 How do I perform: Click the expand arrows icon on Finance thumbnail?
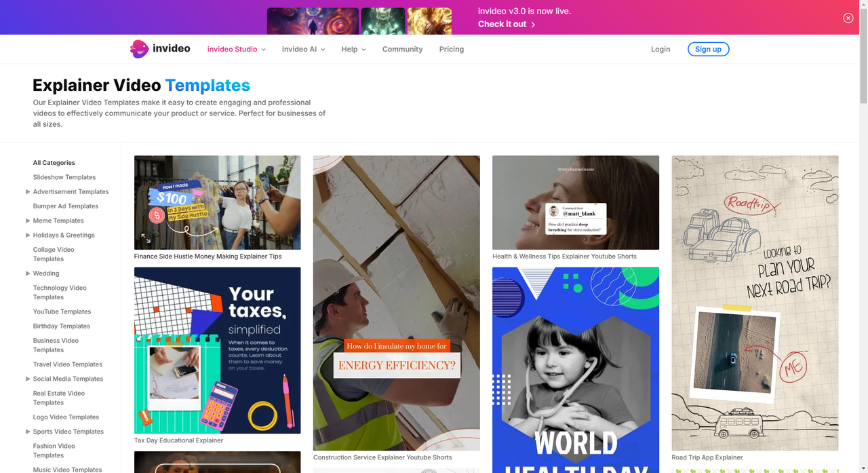coord(146,238)
